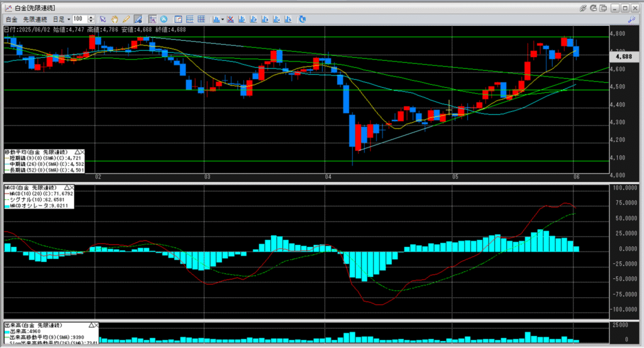This screenshot has width=644, height=348.
Task: Load chart template number 3
Action: 265,19
